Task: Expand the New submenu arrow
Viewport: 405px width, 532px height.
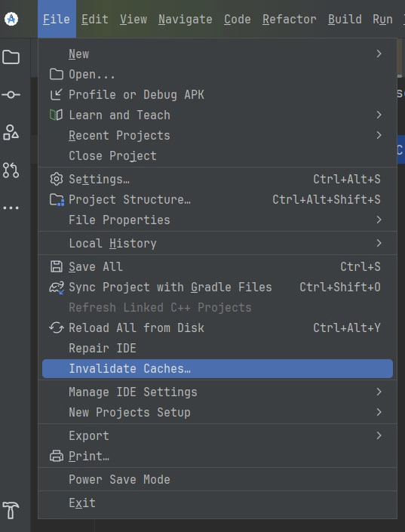Action: (379, 54)
